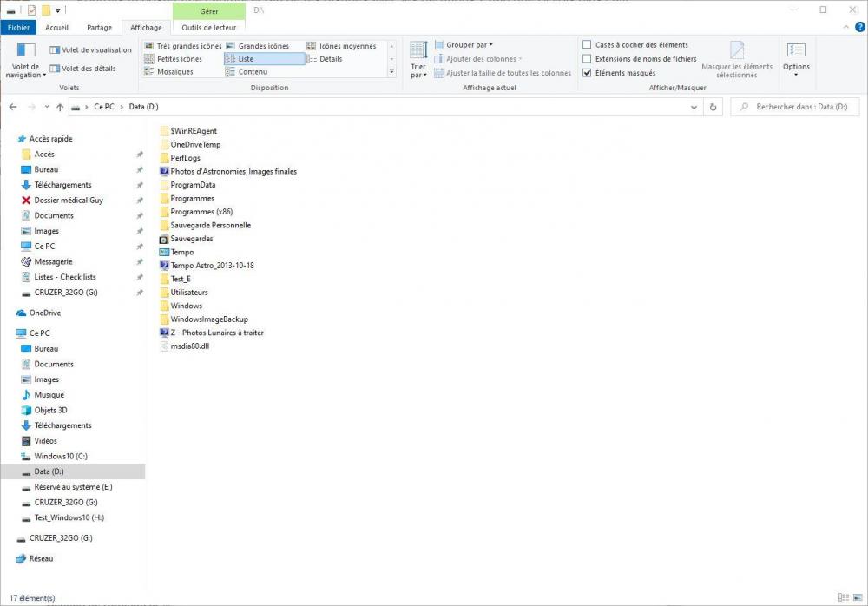Screen dimensions: 868x606
Task: Enable Extensions de noms de fichiers
Action: coord(587,59)
